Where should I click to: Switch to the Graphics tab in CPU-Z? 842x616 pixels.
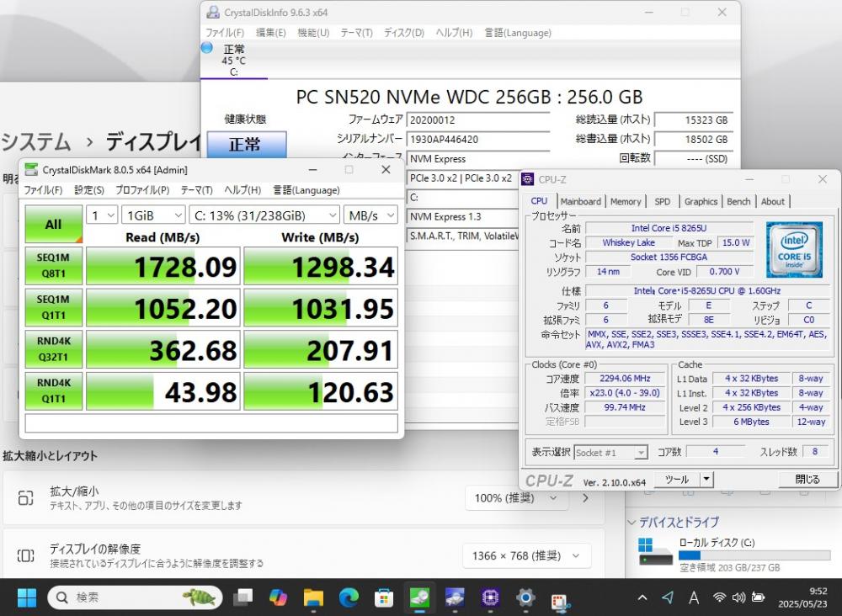(x=701, y=202)
